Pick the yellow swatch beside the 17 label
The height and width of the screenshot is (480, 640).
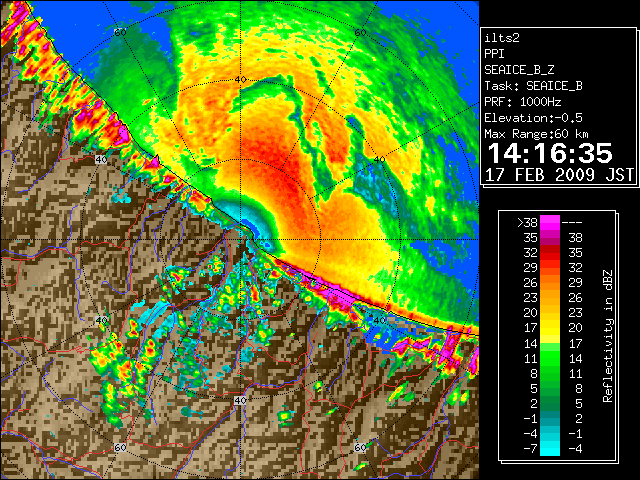550,328
